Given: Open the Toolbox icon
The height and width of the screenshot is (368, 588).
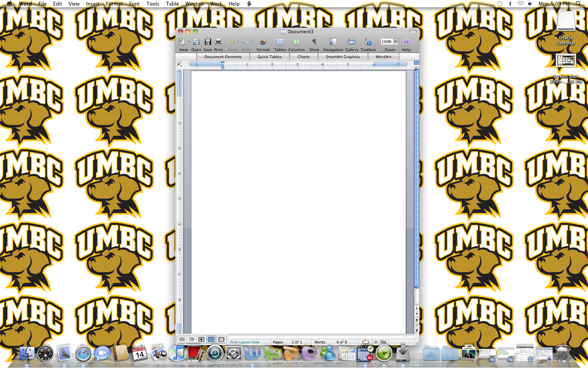Looking at the screenshot, I should (368, 42).
